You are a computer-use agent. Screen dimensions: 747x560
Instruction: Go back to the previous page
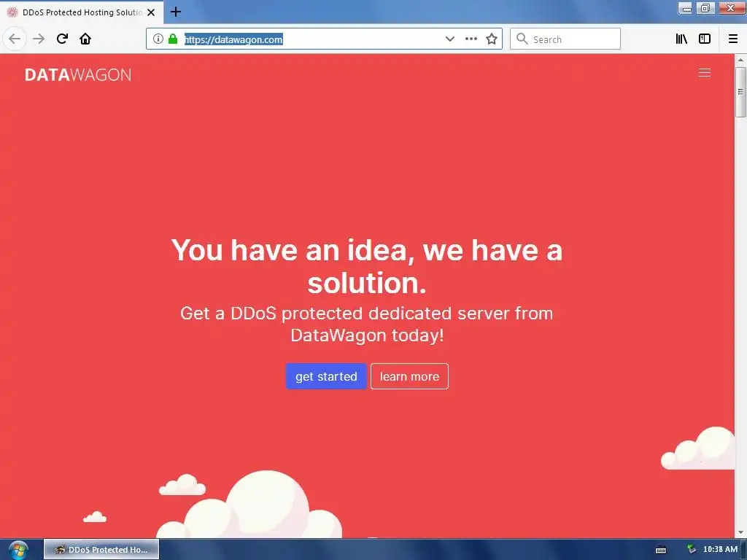coord(15,39)
